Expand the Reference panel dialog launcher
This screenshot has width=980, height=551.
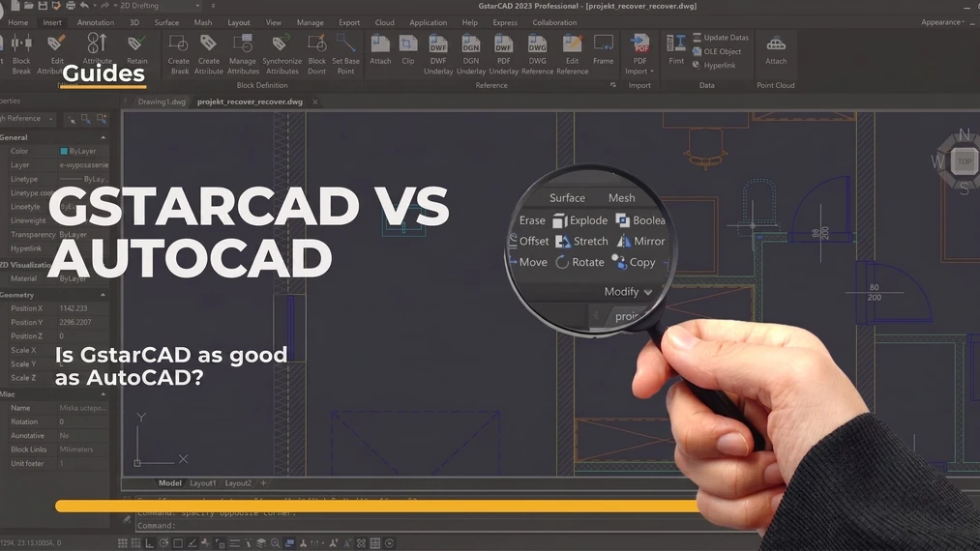(612, 85)
